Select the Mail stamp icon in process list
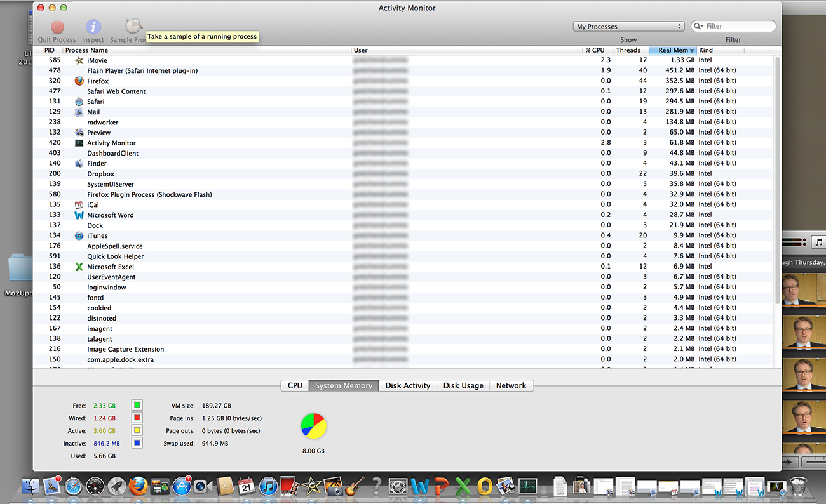The image size is (826, 504). pos(79,112)
